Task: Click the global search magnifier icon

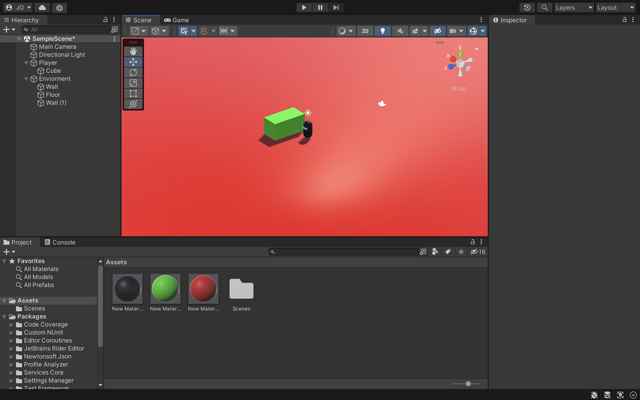Action: click(544, 7)
